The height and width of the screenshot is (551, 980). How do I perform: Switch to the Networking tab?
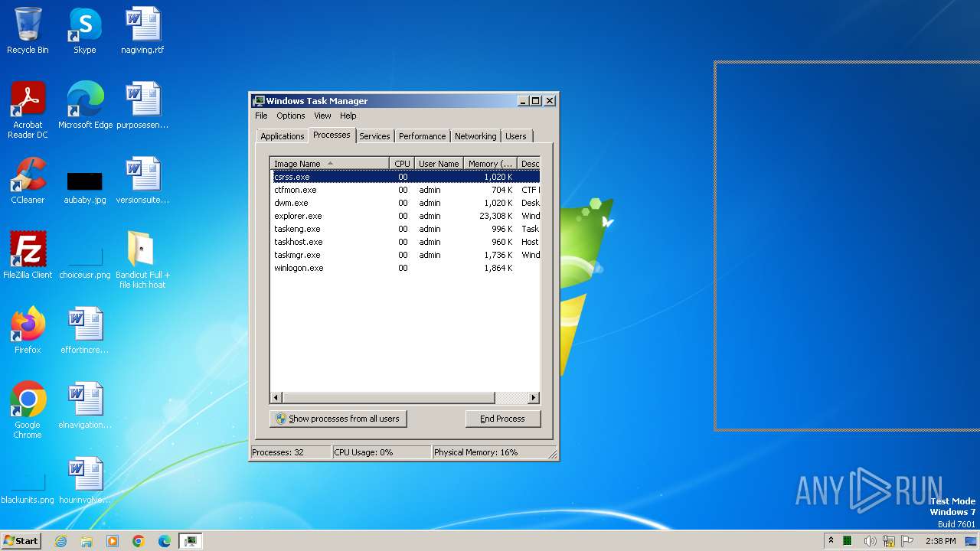475,136
